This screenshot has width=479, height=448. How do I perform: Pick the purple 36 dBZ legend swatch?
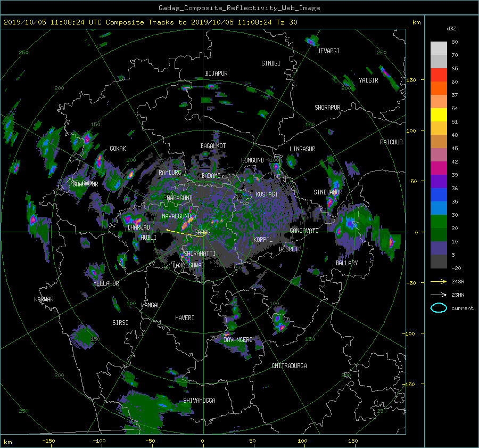[439, 182]
